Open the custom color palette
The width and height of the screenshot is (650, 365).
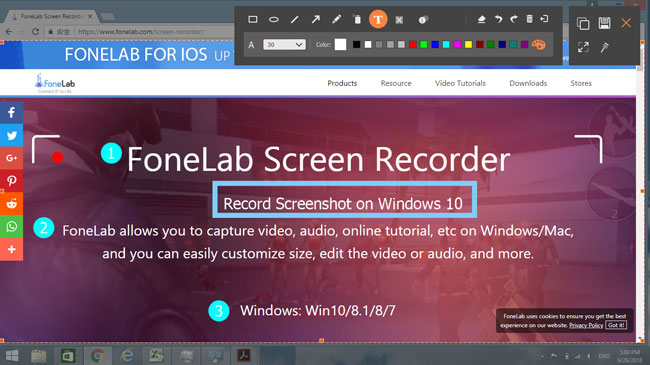tap(538, 44)
